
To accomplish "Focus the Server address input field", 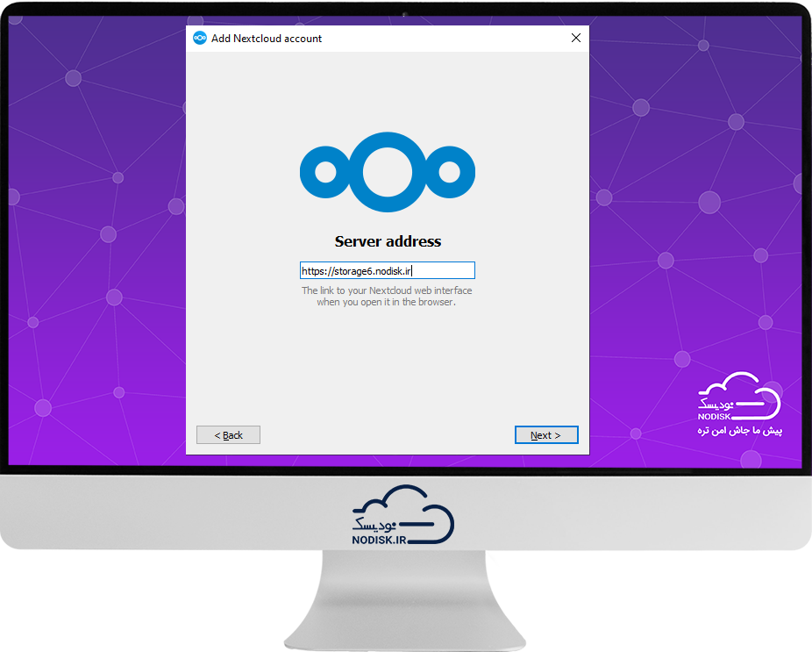I will [x=388, y=270].
